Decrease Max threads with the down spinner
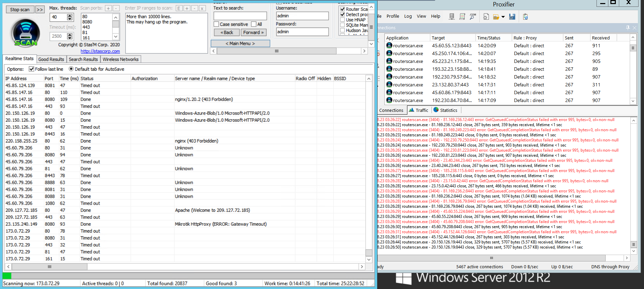 (70, 19)
